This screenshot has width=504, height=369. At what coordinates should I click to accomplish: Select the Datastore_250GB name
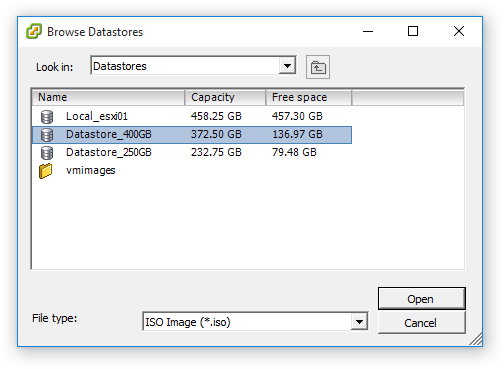click(x=109, y=152)
